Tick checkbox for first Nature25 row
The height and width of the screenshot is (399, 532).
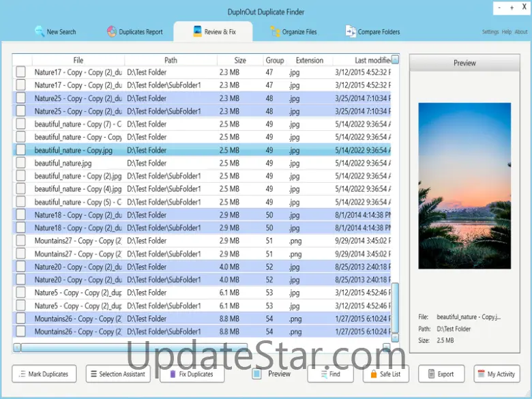pos(21,98)
